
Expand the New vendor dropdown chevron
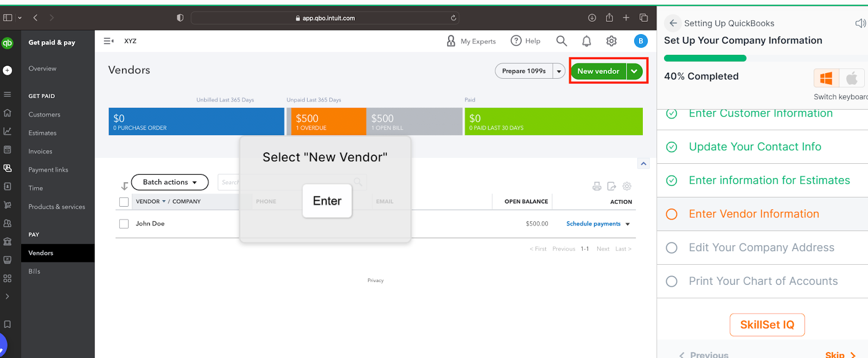pos(634,71)
